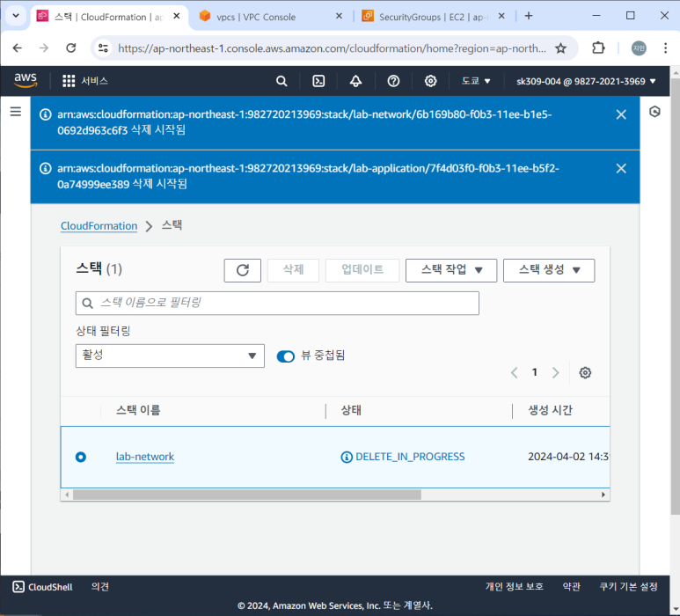
Task: Go forward in browser history
Action: point(44,48)
